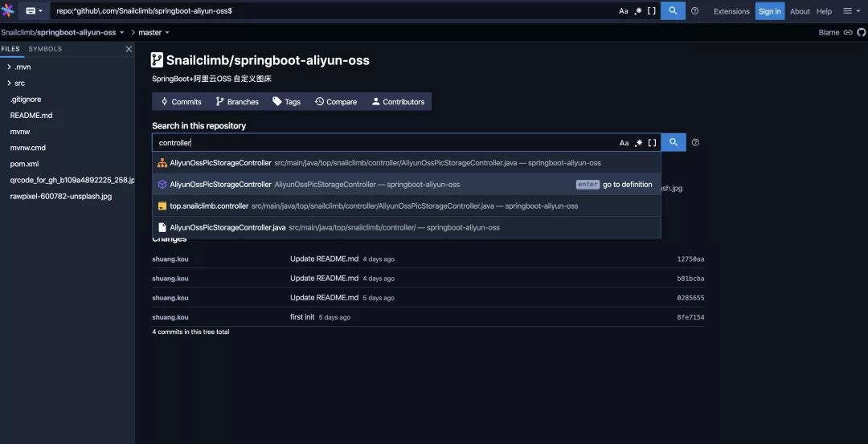Open the Contributors tab
The height and width of the screenshot is (444, 868).
point(398,102)
